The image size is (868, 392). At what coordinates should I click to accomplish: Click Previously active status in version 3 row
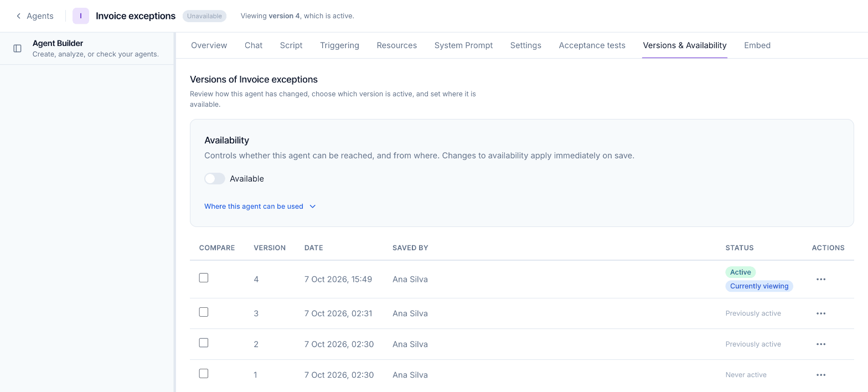click(753, 313)
